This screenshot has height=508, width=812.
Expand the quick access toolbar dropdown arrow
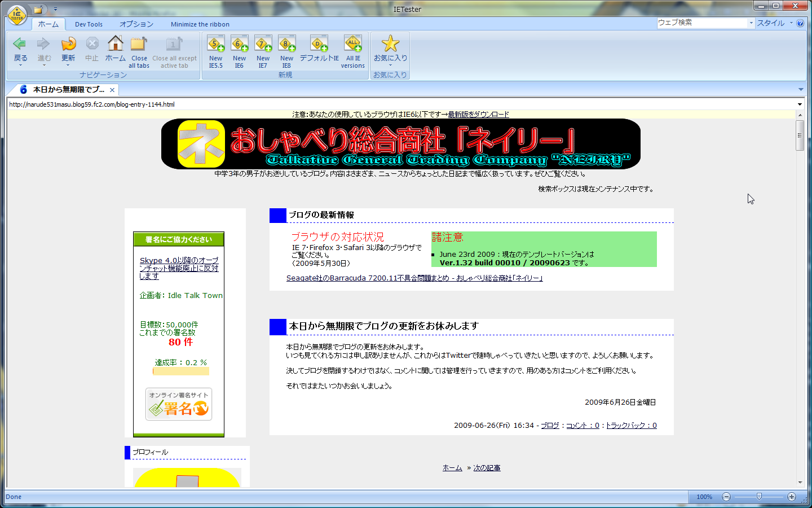[x=55, y=10]
